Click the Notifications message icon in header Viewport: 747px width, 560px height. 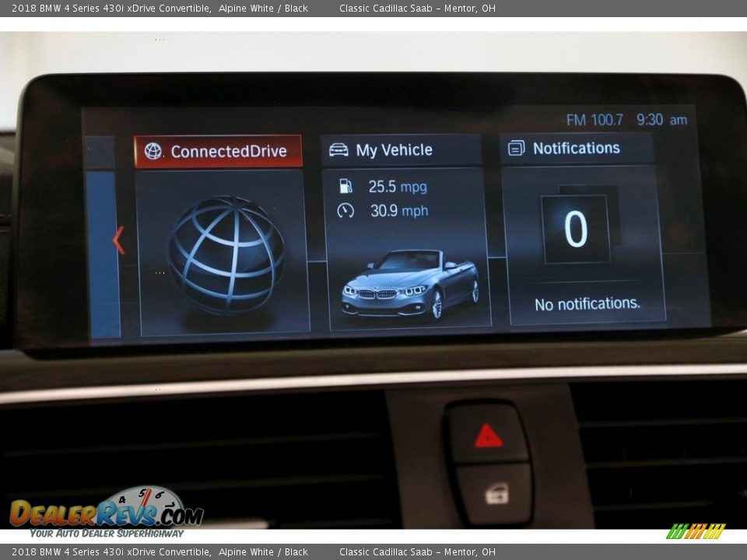516,148
